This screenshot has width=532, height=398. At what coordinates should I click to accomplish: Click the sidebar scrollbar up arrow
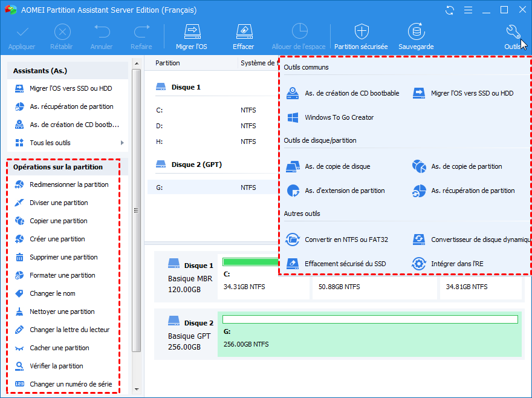(x=137, y=64)
